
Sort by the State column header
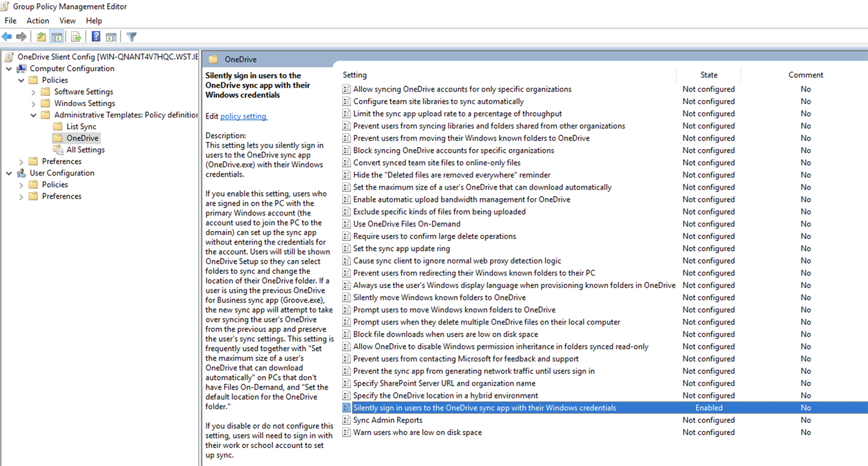tap(708, 75)
